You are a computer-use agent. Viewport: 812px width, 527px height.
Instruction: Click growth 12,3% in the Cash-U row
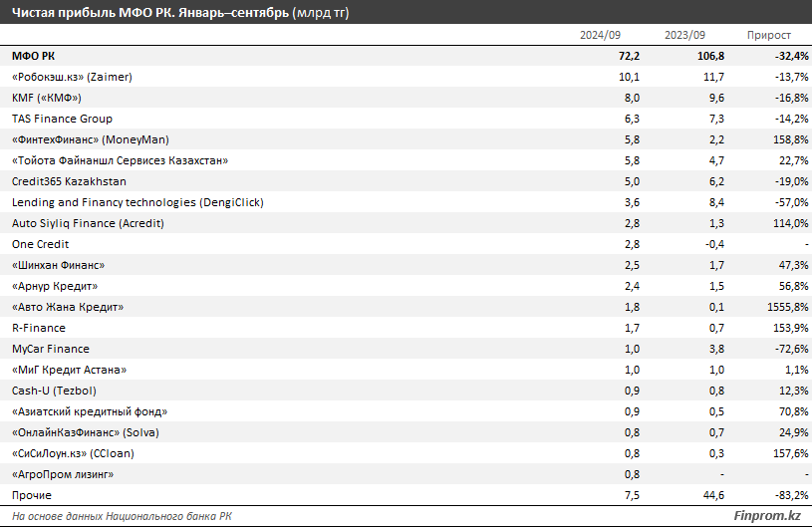[x=794, y=391]
